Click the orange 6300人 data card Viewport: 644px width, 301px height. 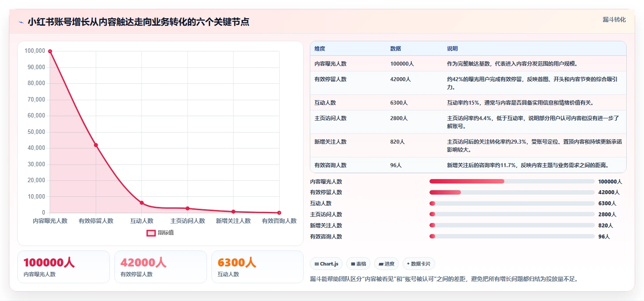pyautogui.click(x=258, y=267)
